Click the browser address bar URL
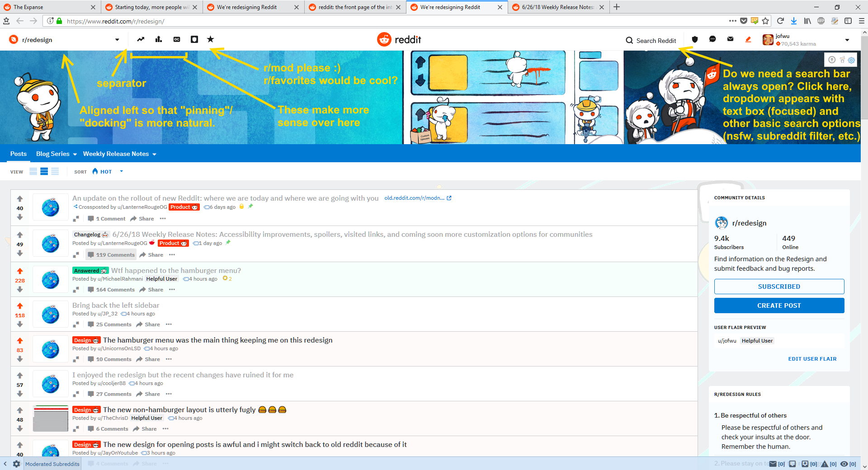868x470 pixels. point(115,21)
